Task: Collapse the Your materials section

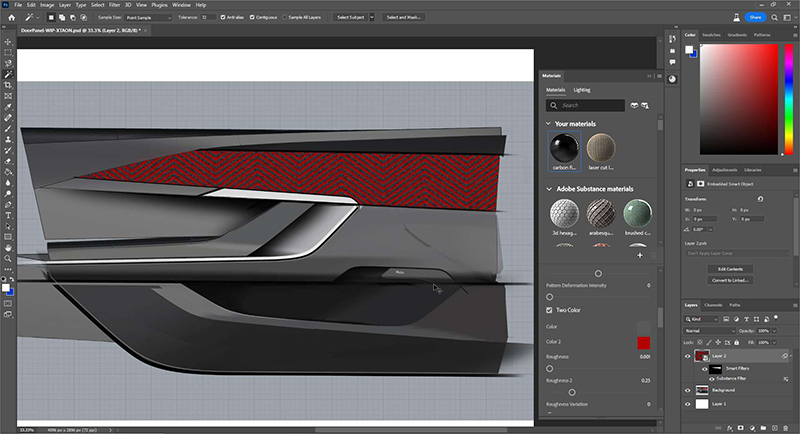Action: (x=549, y=124)
